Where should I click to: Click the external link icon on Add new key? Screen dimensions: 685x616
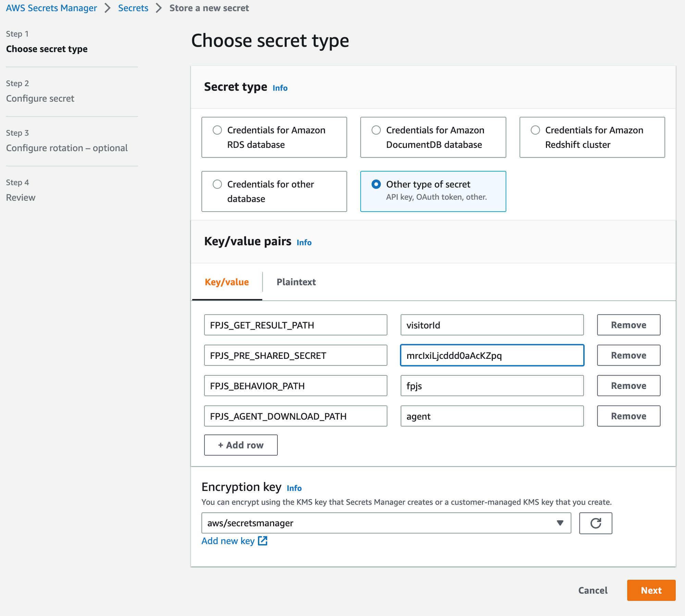[262, 541]
